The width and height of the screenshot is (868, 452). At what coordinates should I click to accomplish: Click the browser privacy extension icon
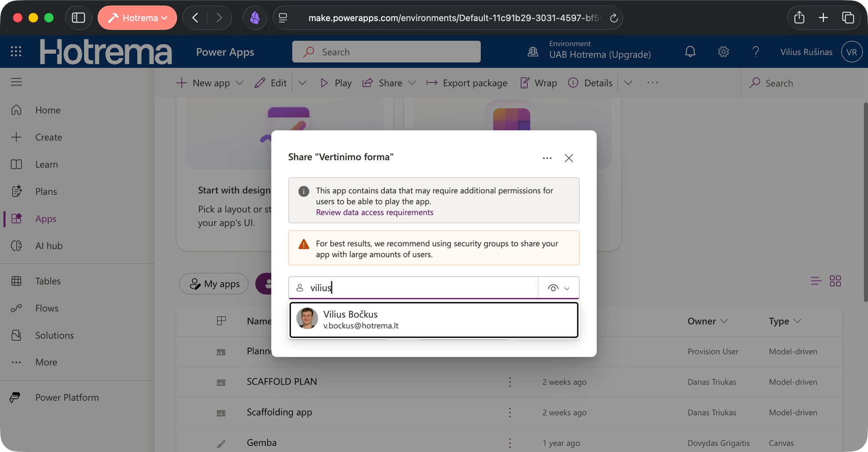tap(255, 18)
